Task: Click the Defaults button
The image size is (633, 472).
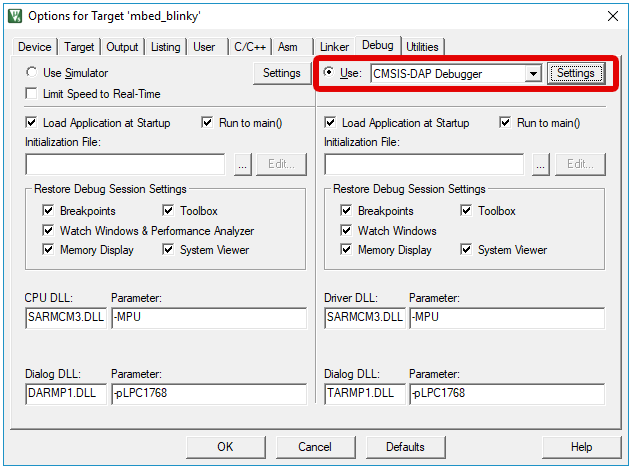Action: point(405,447)
